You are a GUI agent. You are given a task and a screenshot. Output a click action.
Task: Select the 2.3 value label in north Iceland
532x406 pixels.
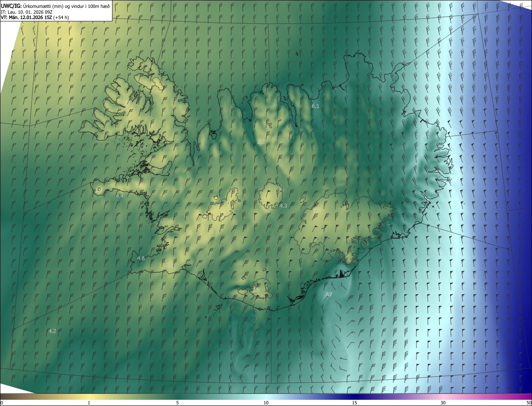pos(261,142)
